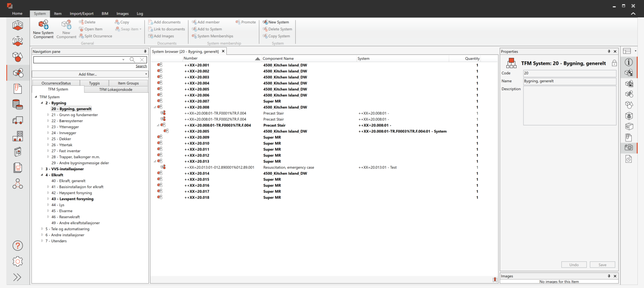The height and width of the screenshot is (288, 644).
Task: Click the Search link
Action: (141, 66)
